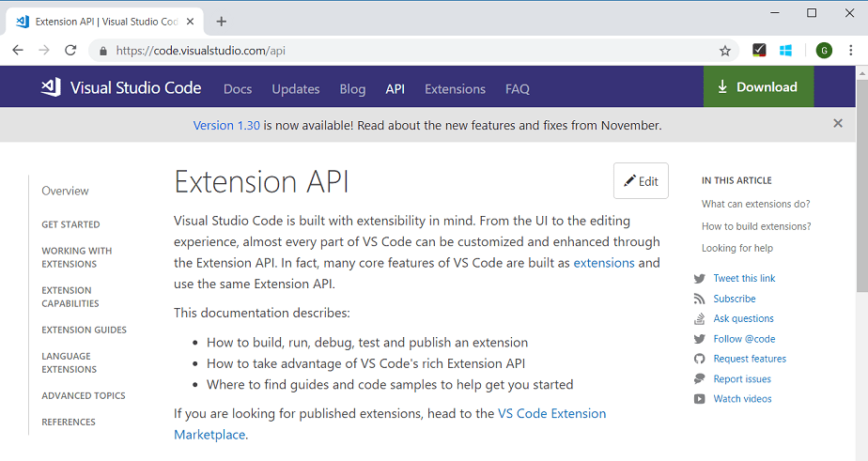Image resolution: width=868 pixels, height=461 pixels.
Task: Expand the Get Started sidebar section
Action: click(70, 224)
